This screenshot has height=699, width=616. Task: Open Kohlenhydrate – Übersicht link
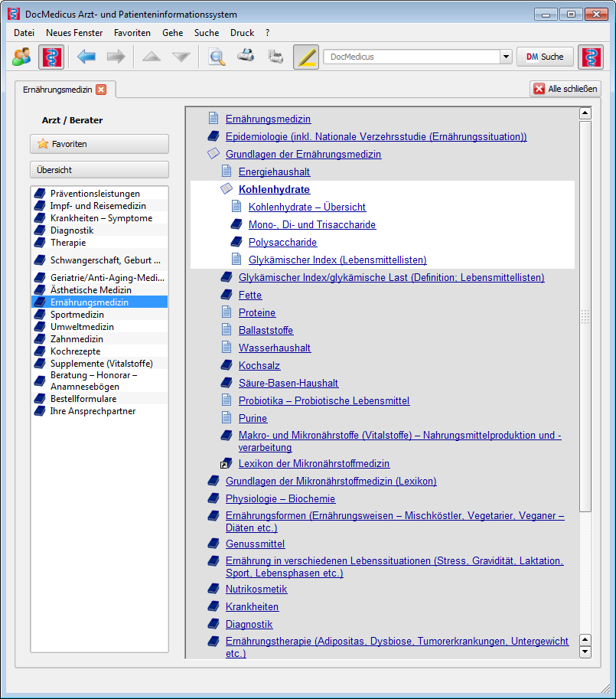pyautogui.click(x=308, y=207)
